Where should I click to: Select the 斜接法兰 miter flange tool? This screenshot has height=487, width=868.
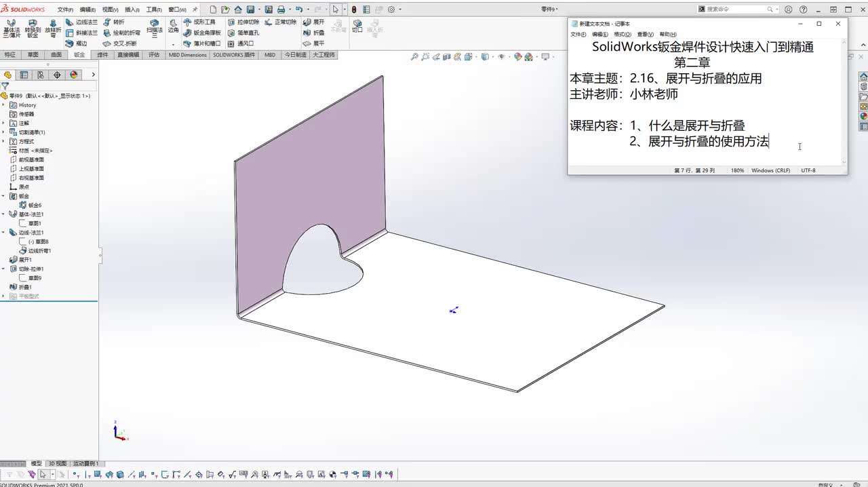pyautogui.click(x=82, y=33)
